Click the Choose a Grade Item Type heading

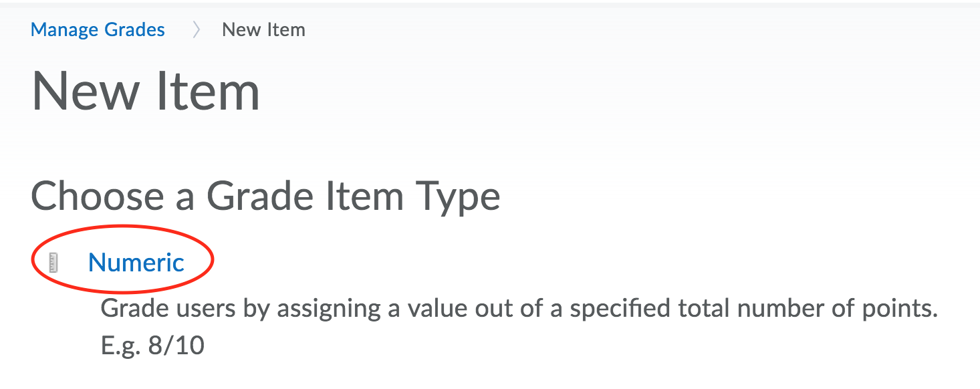(x=265, y=197)
